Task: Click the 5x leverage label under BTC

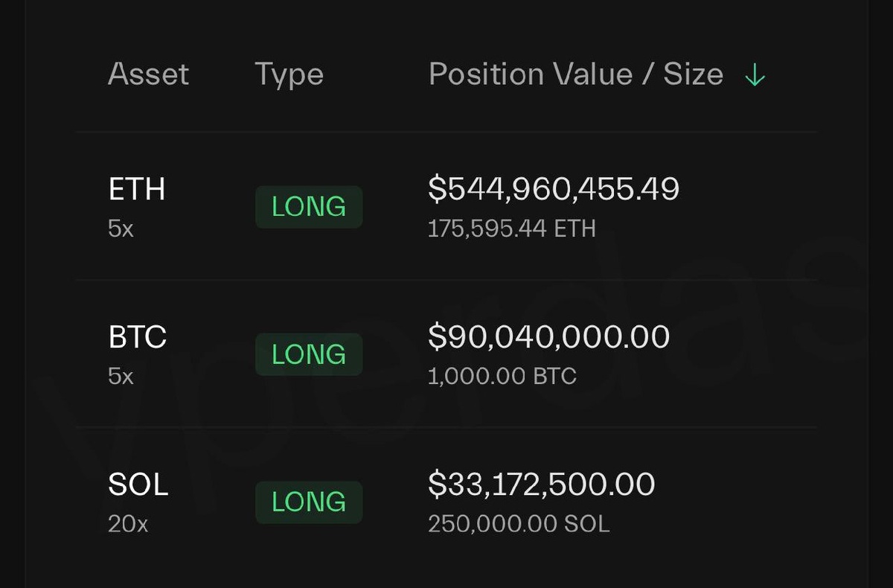Action: [121, 376]
